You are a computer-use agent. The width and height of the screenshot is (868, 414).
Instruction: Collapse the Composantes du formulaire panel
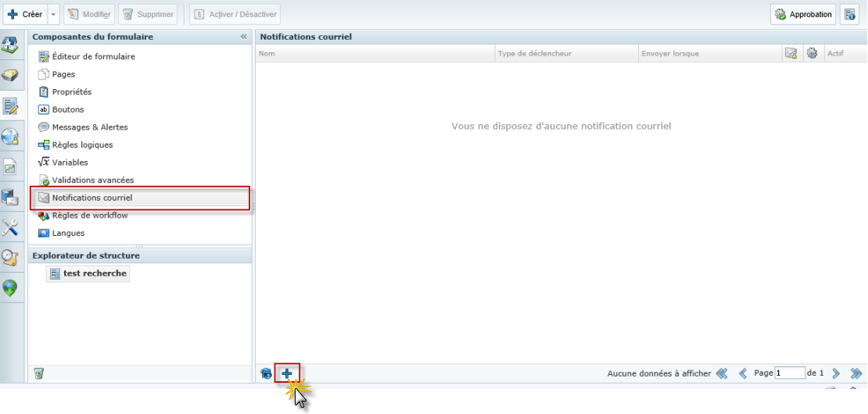[x=243, y=37]
